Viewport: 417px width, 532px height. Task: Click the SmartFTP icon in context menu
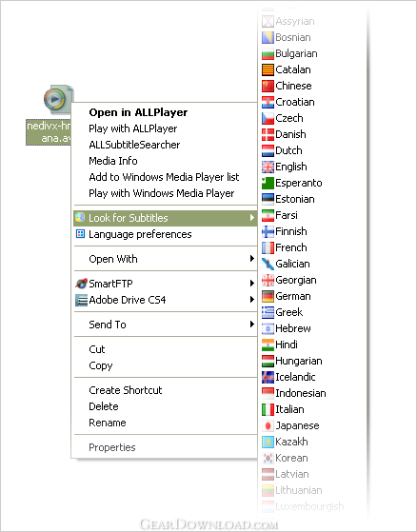81,284
